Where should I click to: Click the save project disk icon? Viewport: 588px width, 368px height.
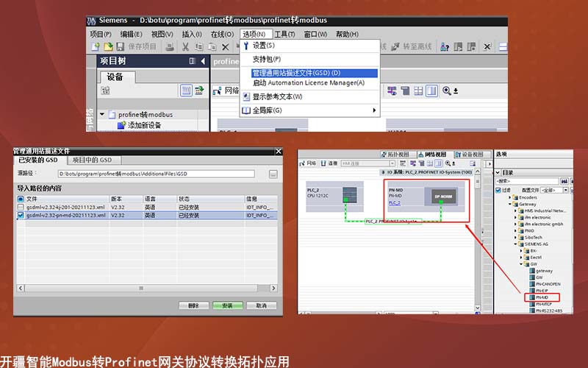click(x=120, y=46)
